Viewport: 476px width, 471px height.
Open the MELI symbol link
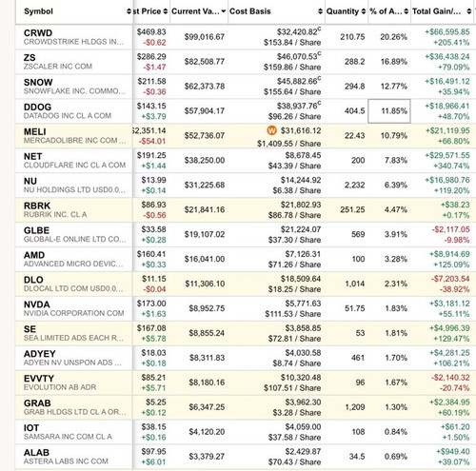tap(35, 131)
